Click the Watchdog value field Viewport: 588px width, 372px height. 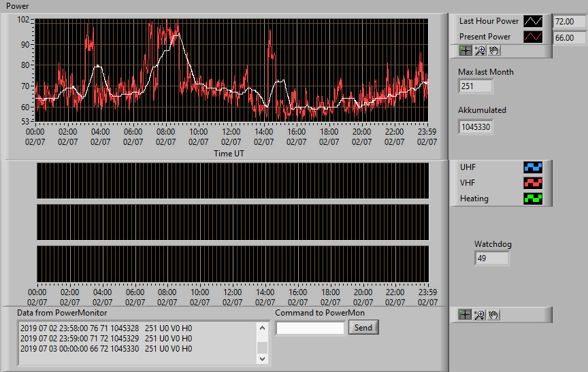[491, 258]
